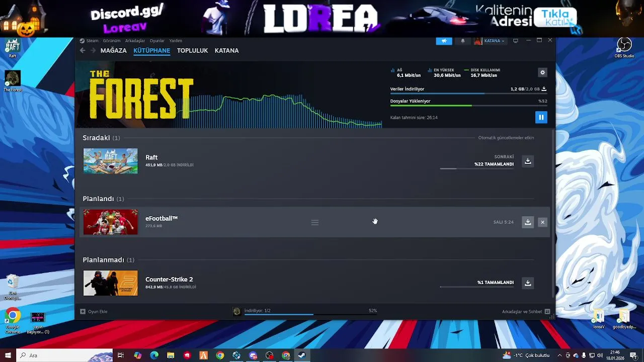Open Google Chrome desktop shortcut
Image resolution: width=644 pixels, height=362 pixels.
coord(13,321)
